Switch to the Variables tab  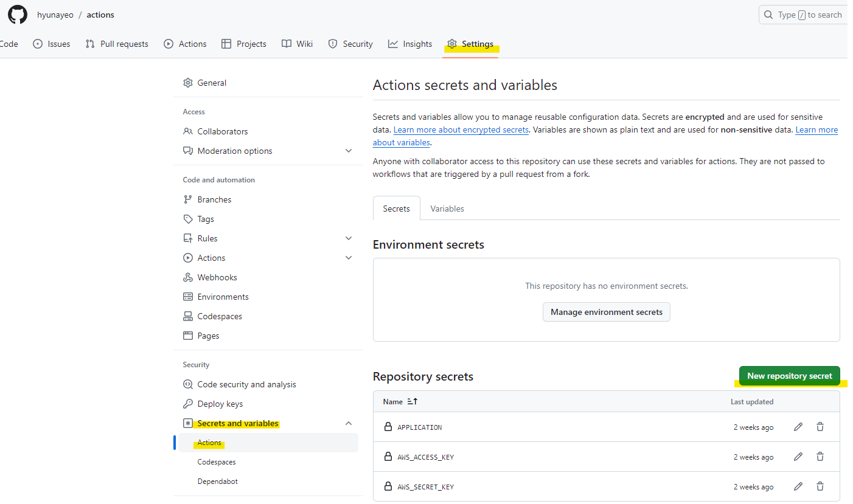447,209
